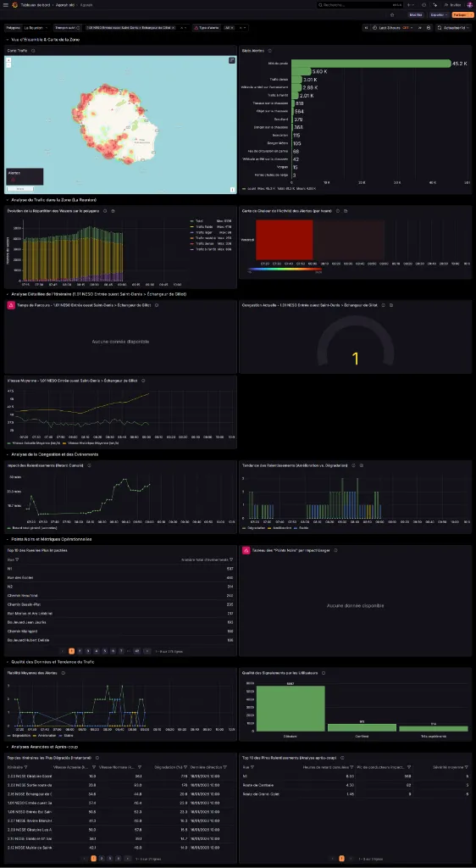This screenshot has height=868, width=476.
Task: Collapse Qualité des Données et Tendance row
Action: coord(48,661)
